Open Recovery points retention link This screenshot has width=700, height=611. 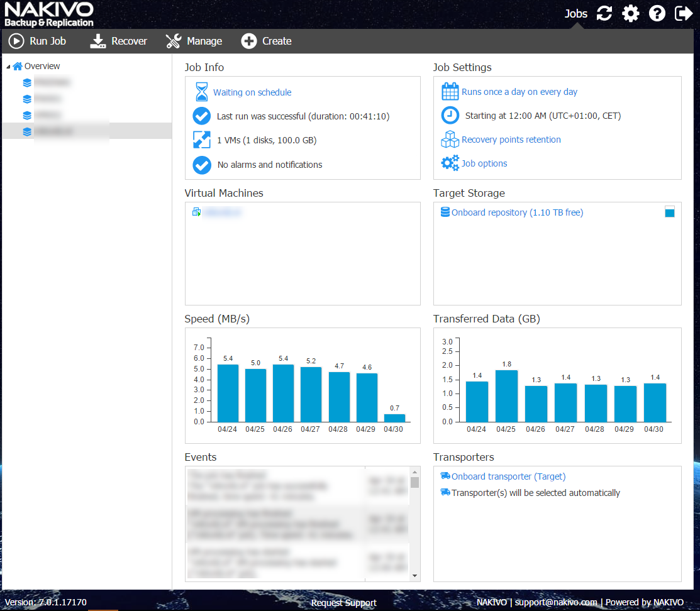pyautogui.click(x=511, y=140)
